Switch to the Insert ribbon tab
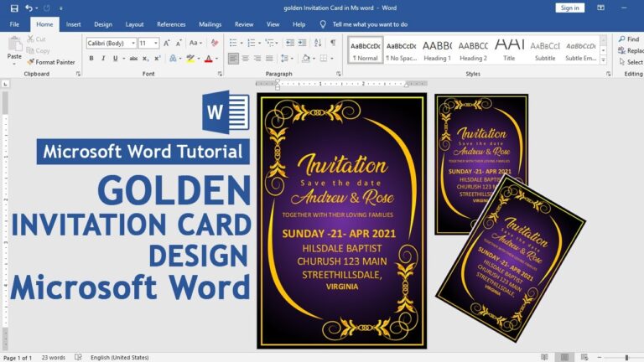Screen dimensions: 644x362 73,24
